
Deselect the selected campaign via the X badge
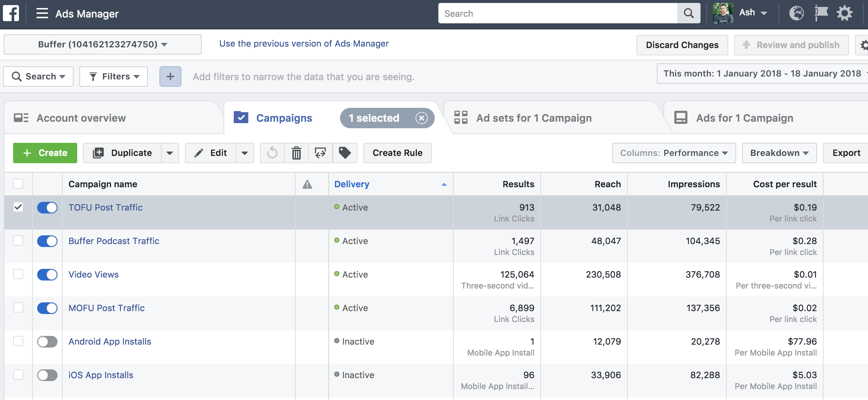click(422, 118)
